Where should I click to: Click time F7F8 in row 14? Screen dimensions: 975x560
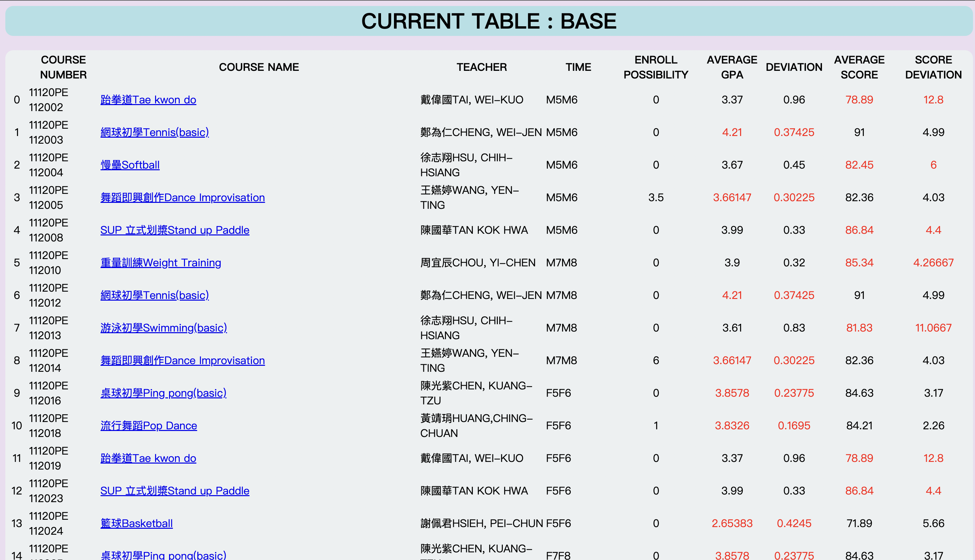[558, 555]
